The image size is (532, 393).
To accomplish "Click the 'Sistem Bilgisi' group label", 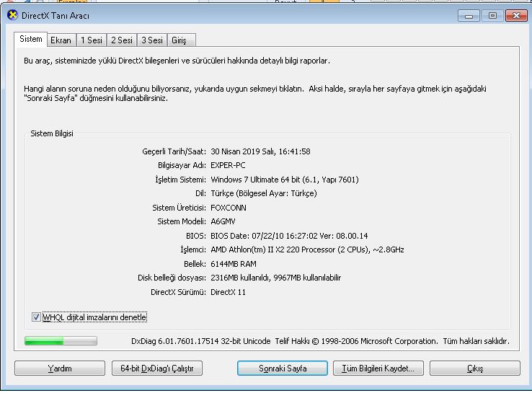I will click(52, 133).
